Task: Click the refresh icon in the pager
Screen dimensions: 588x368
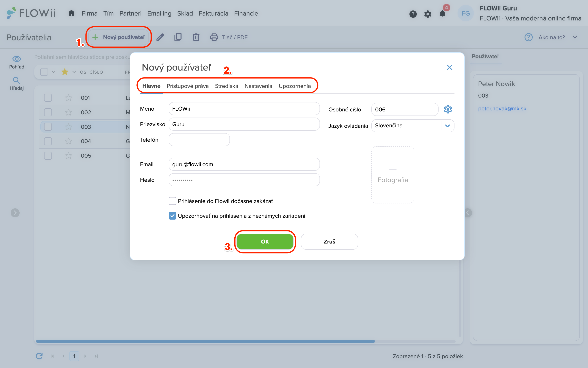Action: [x=39, y=356]
